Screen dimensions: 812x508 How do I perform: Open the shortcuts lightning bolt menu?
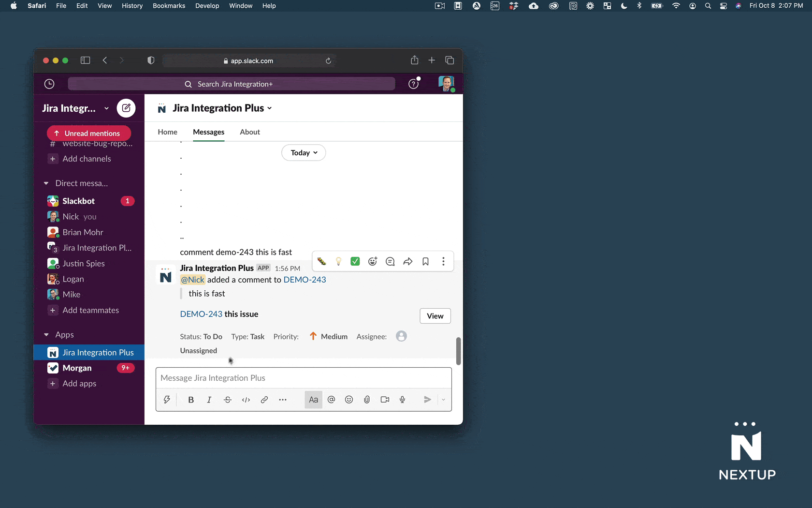click(x=167, y=400)
